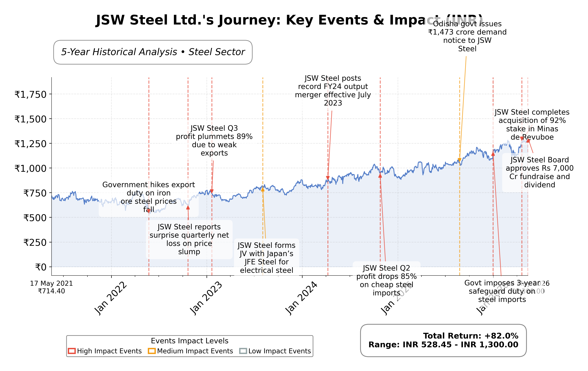The image size is (588, 371).
Task: Click the ₹1,000 y-axis label
Action: coord(31,168)
